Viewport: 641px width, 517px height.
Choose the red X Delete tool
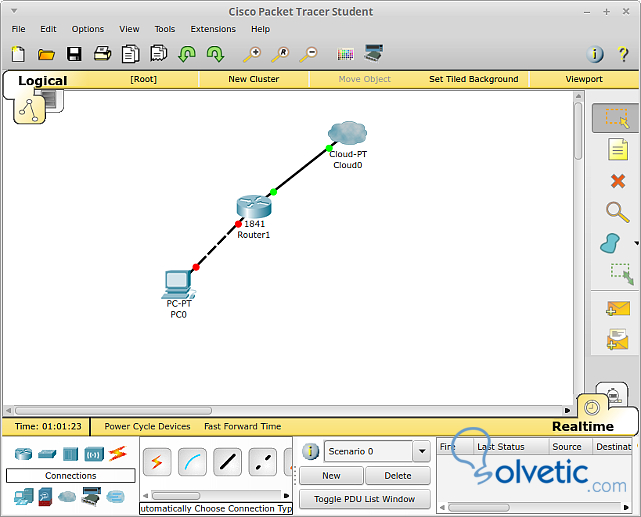coord(618,181)
